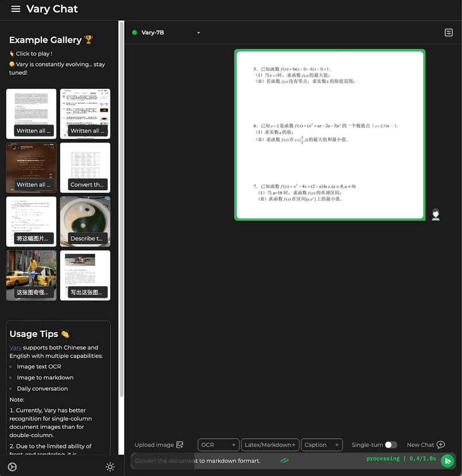Image resolution: width=462 pixels, height=476 pixels.
Task: Open the Vary link in Usage Tips
Action: [x=16, y=348]
